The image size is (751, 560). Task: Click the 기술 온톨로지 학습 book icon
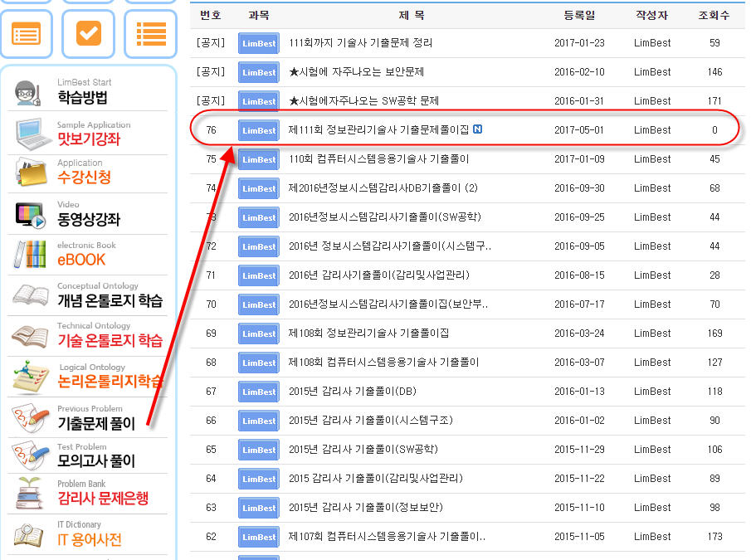[30, 335]
